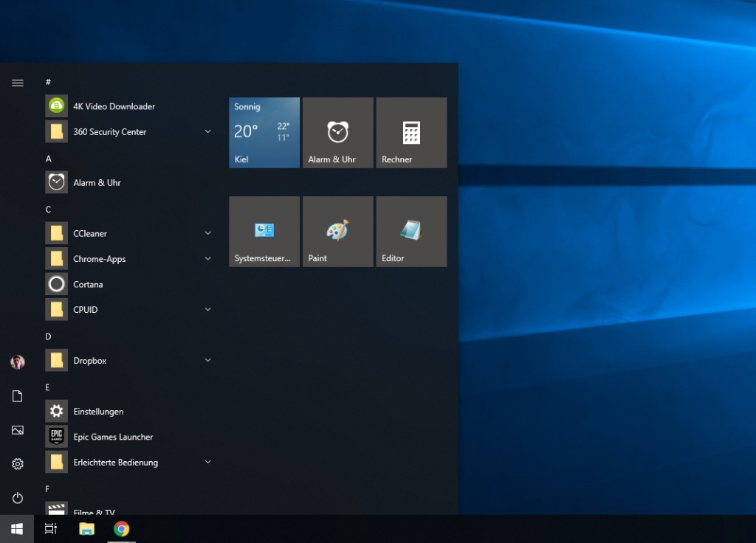This screenshot has width=756, height=543.
Task: Open the Editor notepad tile
Action: pyautogui.click(x=411, y=232)
